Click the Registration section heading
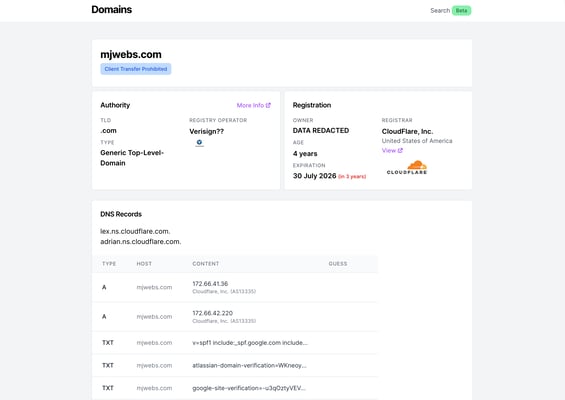The image size is (565, 400). (312, 105)
